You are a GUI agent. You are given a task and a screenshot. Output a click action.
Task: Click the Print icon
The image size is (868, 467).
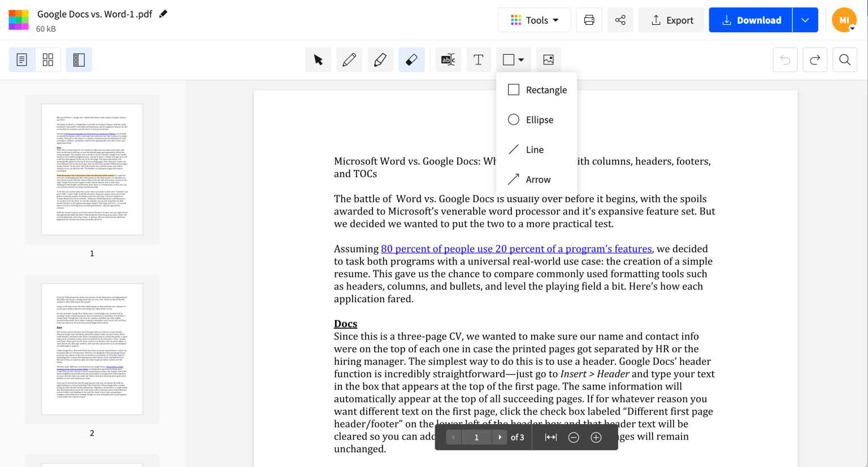coord(589,20)
